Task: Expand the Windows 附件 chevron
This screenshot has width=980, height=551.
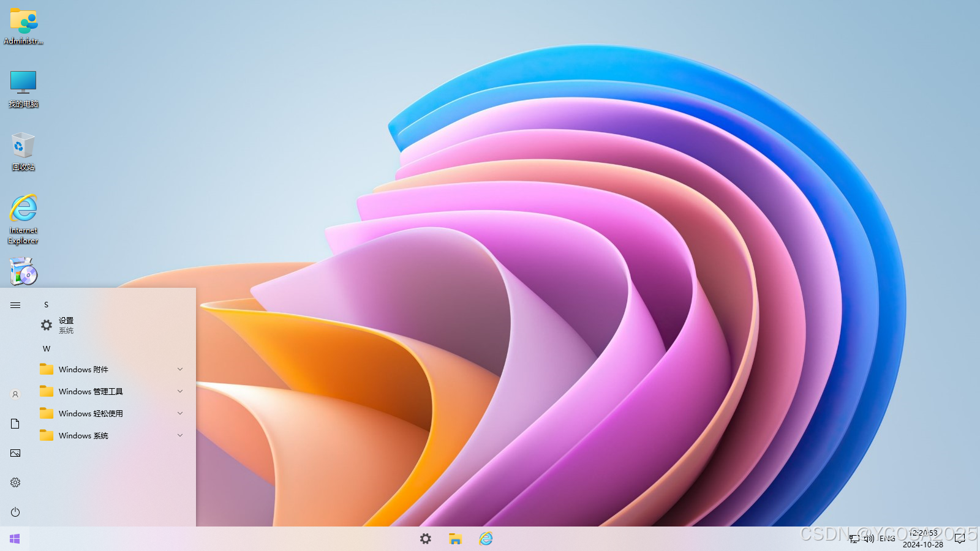Action: coord(180,369)
